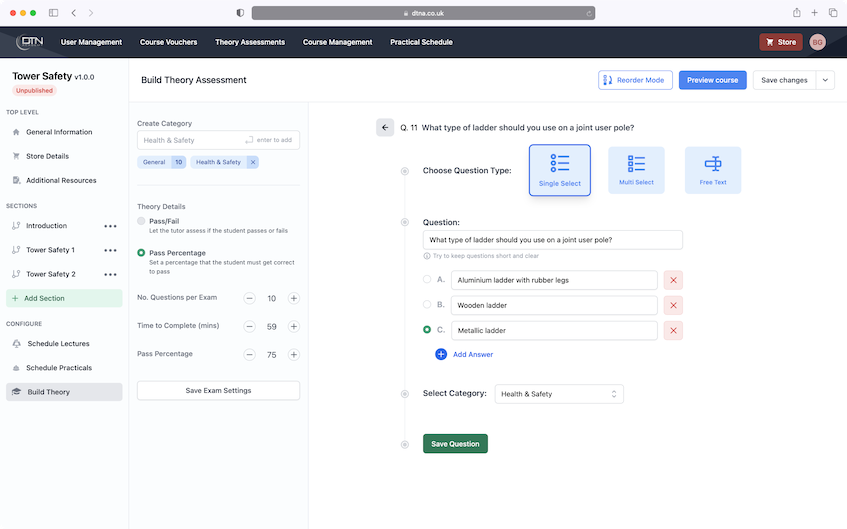Screen dimensions: 847x529
Task: Choose the Multi Select question type
Action: (636, 170)
